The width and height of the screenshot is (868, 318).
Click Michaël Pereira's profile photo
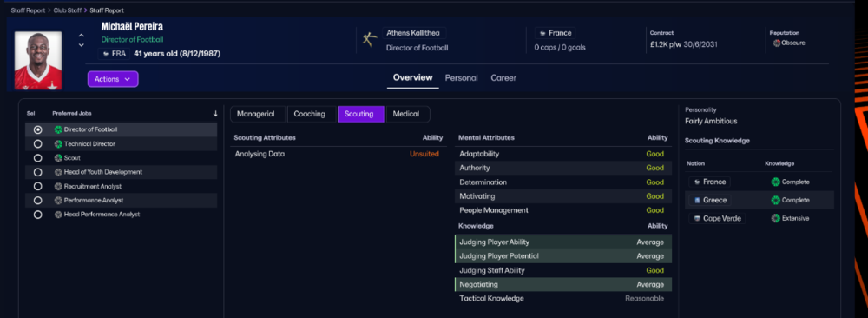click(37, 60)
